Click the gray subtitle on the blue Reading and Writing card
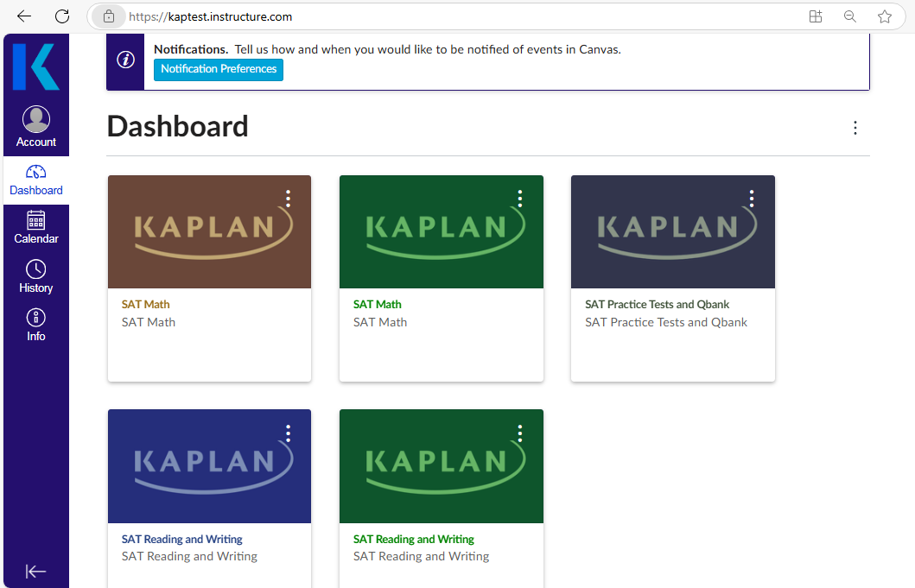Image resolution: width=915 pixels, height=588 pixels. [189, 557]
